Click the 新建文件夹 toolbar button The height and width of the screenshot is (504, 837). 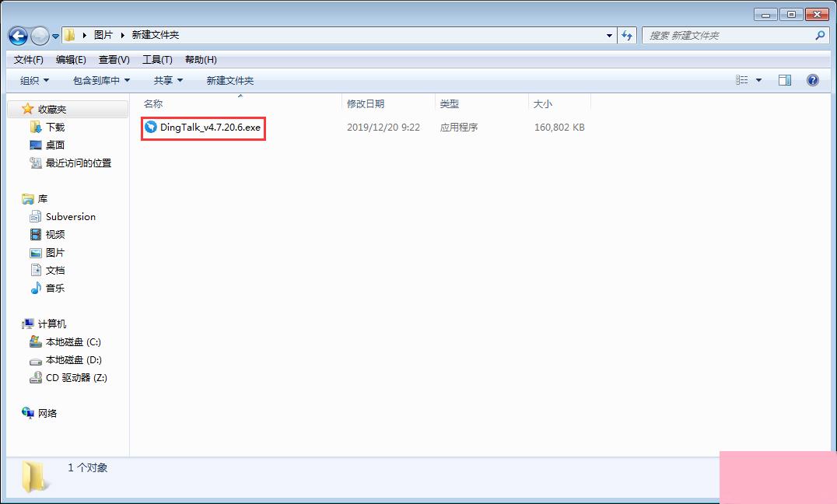(x=230, y=81)
